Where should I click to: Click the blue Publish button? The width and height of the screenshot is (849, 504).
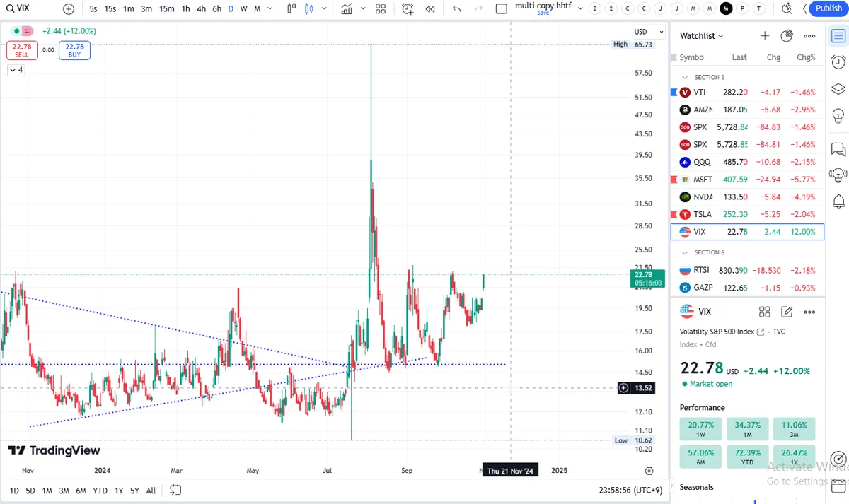tap(828, 8)
